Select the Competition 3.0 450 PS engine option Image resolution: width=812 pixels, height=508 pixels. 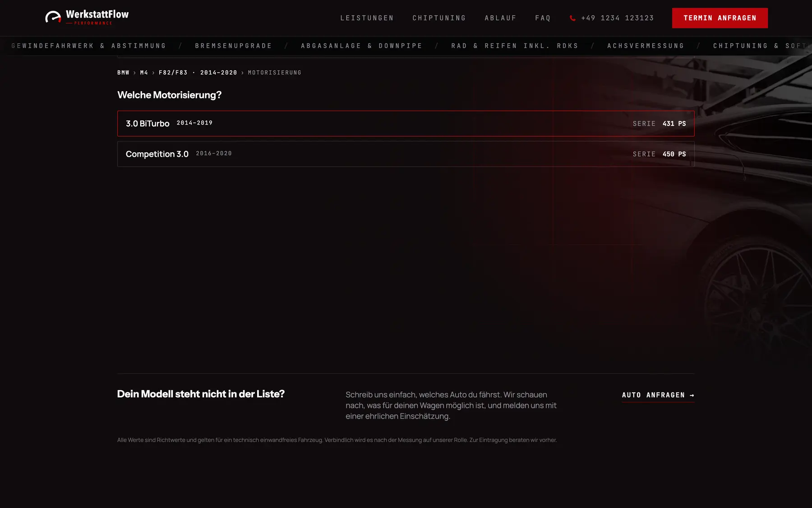pos(406,154)
